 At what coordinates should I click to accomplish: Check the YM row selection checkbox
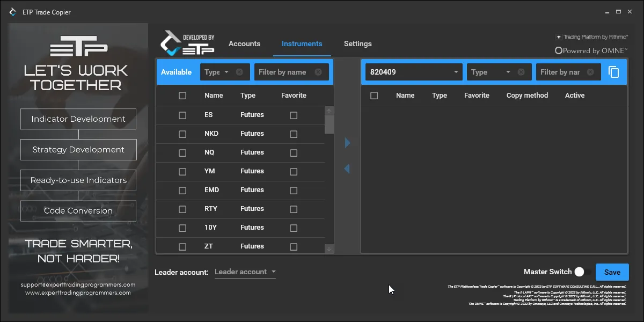(182, 171)
